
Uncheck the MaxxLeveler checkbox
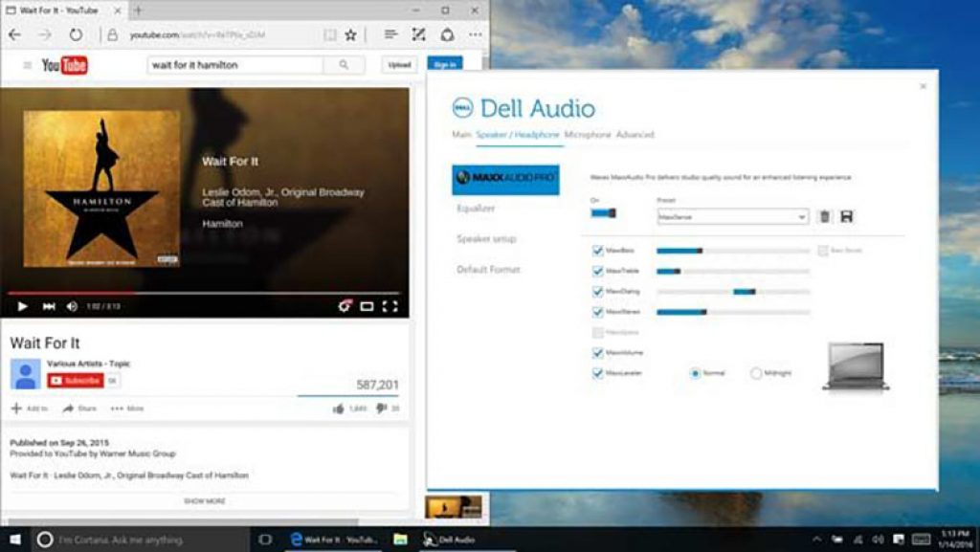pos(597,373)
